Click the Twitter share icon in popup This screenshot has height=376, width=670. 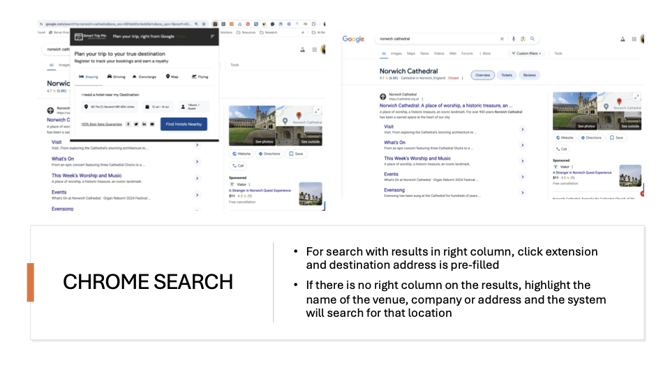(136, 124)
